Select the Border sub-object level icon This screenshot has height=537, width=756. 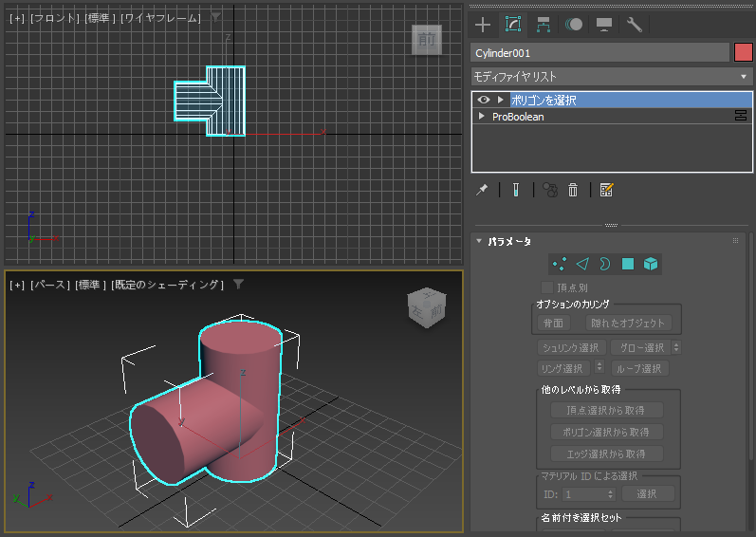[x=604, y=264]
